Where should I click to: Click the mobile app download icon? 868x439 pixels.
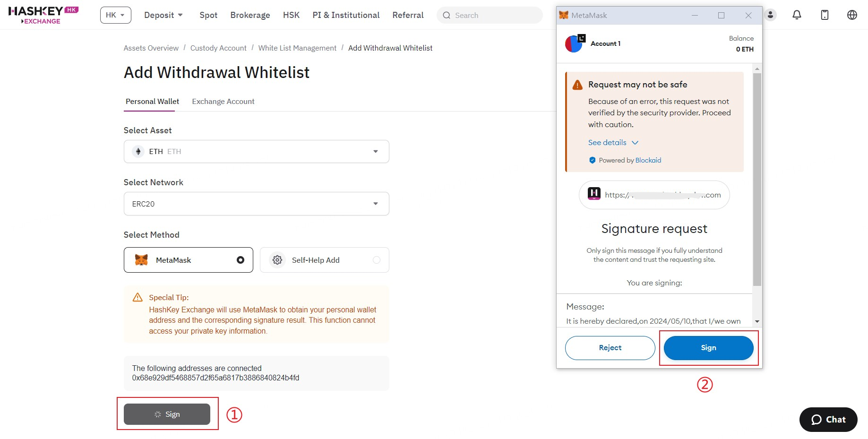[x=825, y=15]
